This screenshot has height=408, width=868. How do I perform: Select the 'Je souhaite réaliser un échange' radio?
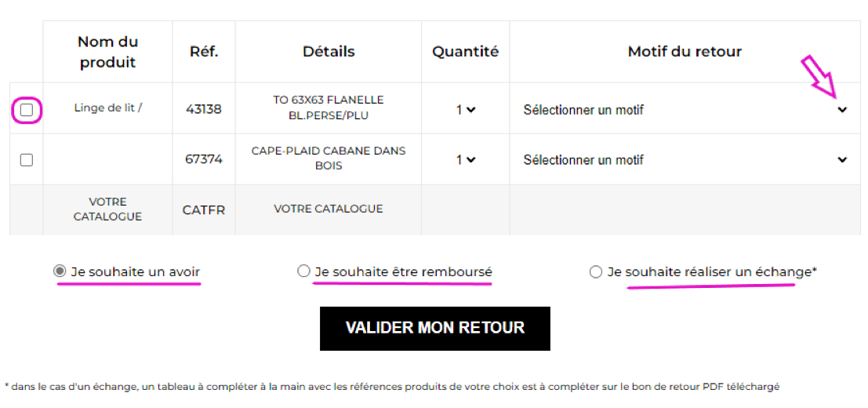click(x=596, y=272)
